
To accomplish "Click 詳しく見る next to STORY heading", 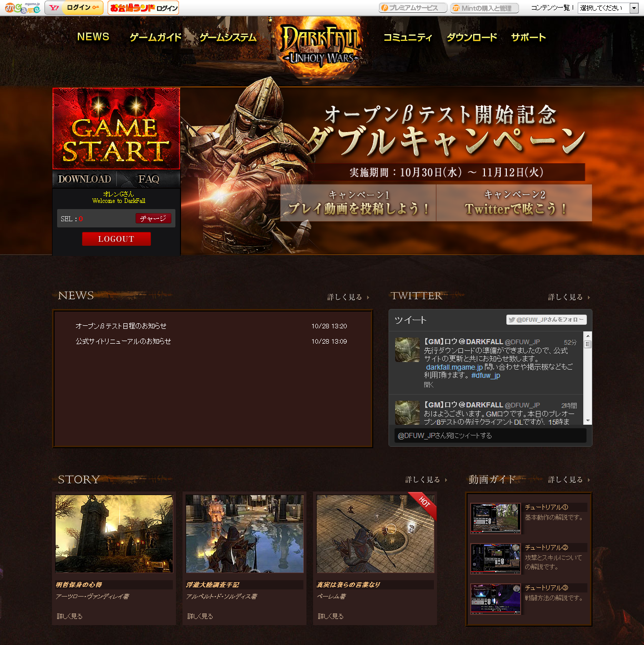I will [426, 479].
